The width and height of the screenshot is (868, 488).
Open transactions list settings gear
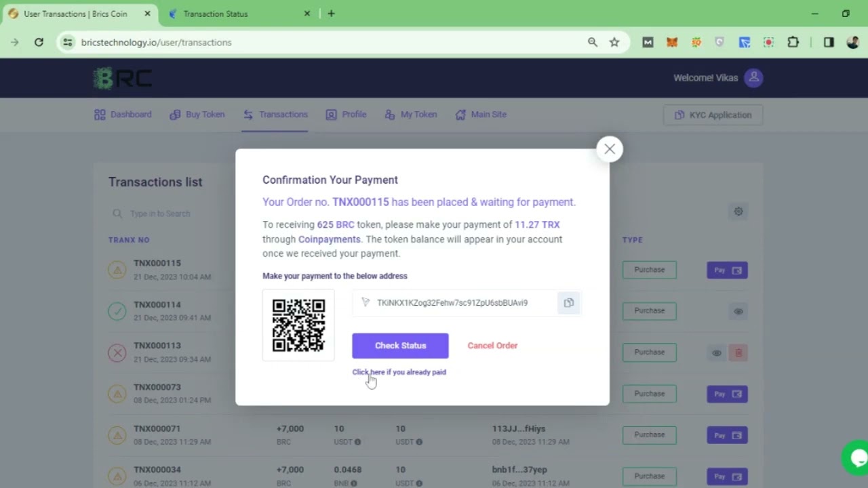pos(738,211)
